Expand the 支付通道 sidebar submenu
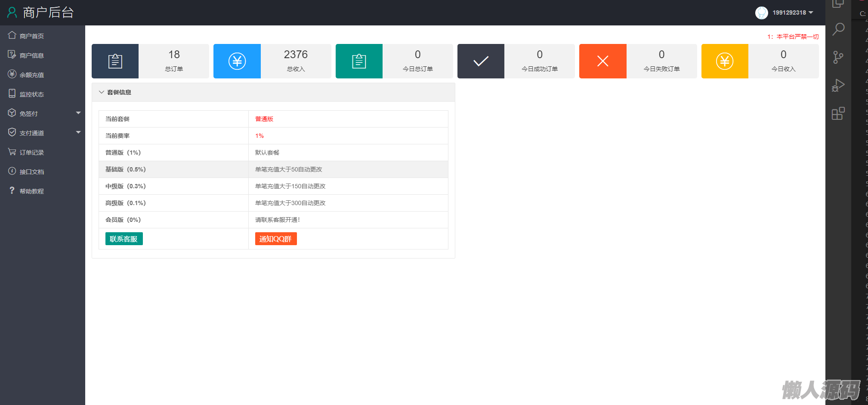 (43, 133)
